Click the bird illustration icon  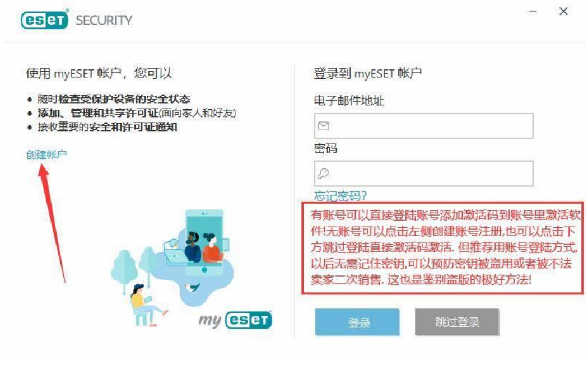point(193,287)
